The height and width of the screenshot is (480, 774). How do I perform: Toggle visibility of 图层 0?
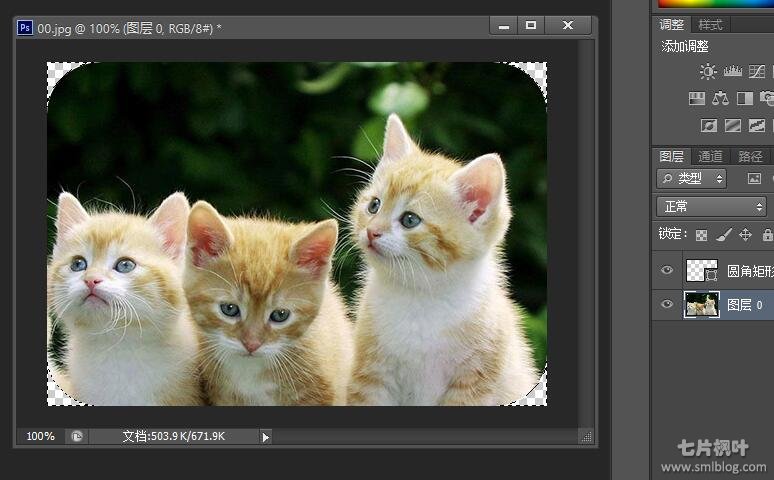667,305
